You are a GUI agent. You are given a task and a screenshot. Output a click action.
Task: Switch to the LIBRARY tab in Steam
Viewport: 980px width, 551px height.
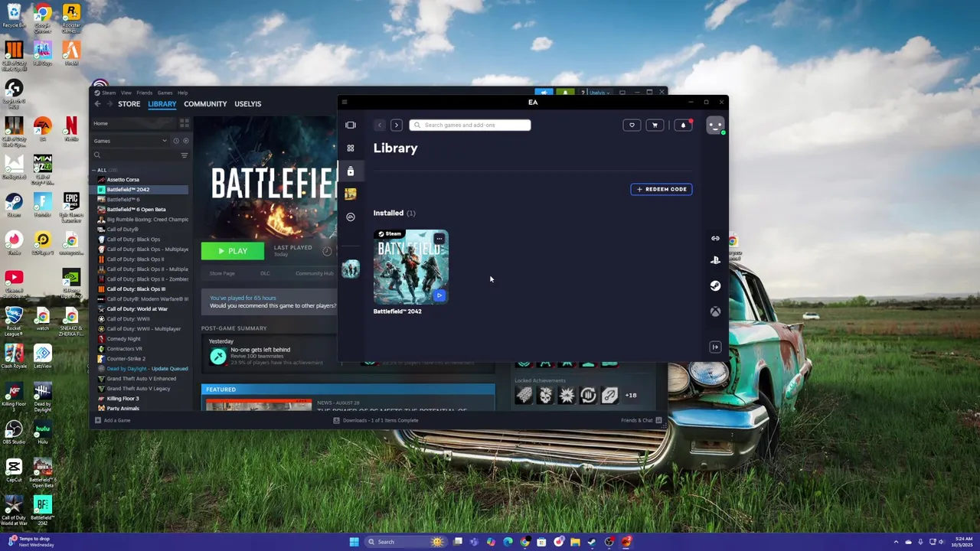point(162,104)
